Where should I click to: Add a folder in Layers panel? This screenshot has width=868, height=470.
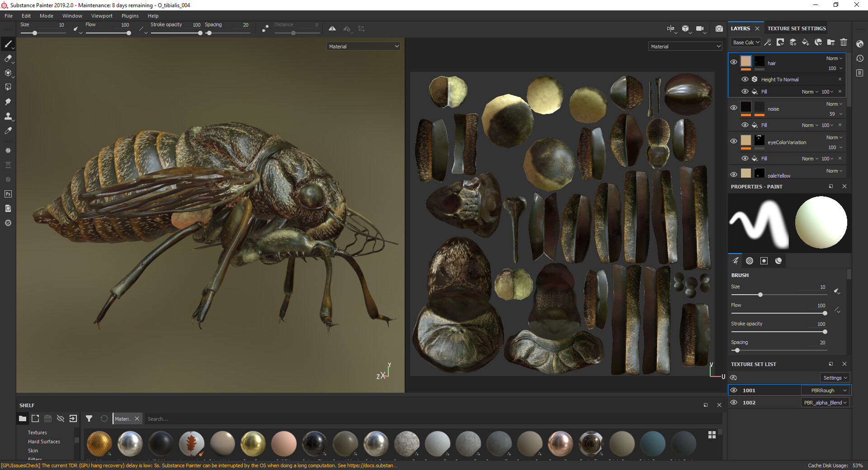coord(831,42)
